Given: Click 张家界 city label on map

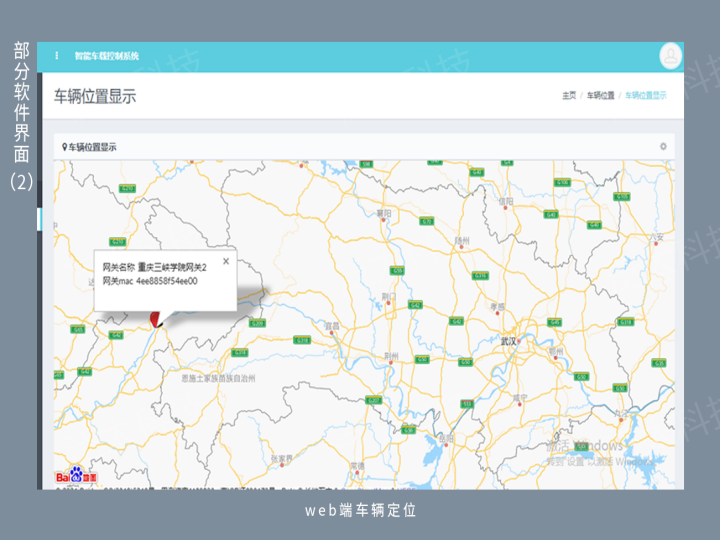Looking at the screenshot, I should click(283, 459).
